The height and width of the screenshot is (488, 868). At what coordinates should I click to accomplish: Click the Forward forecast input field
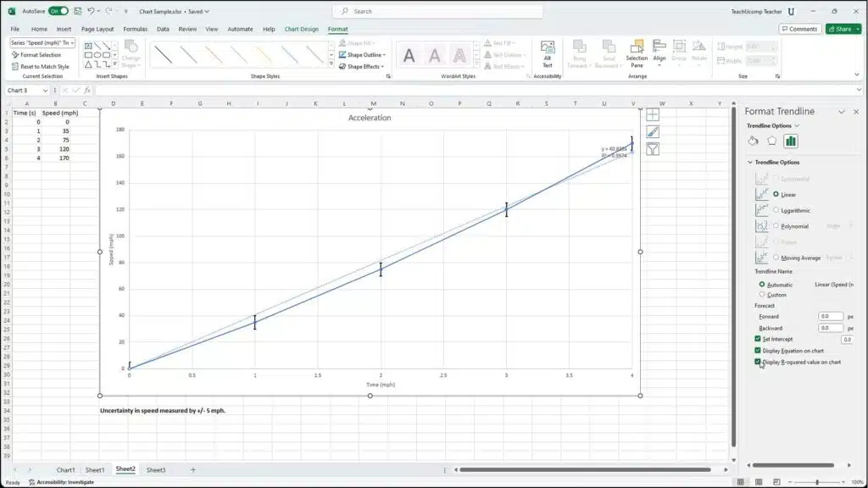831,316
